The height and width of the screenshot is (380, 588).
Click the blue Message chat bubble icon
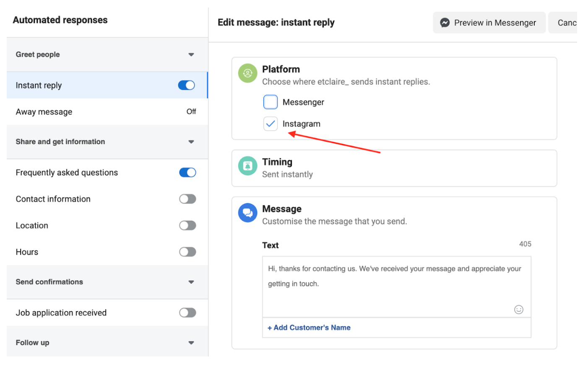[x=247, y=213]
